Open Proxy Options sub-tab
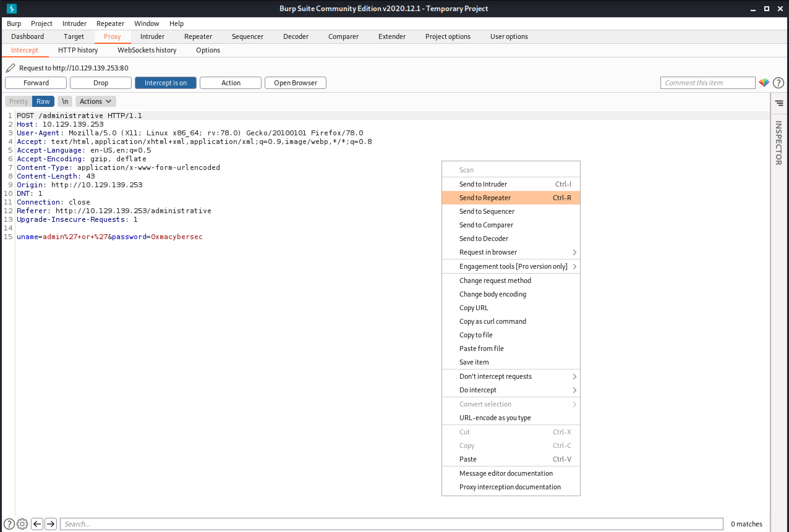 click(208, 50)
